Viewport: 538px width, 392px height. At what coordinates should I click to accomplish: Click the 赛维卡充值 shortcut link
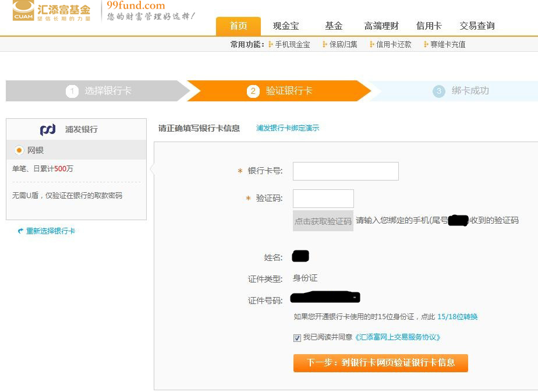(448, 44)
